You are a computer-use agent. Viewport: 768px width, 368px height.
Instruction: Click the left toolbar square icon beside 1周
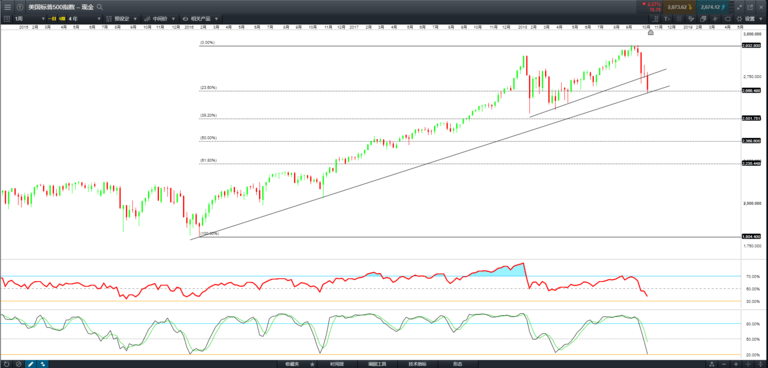pos(6,19)
